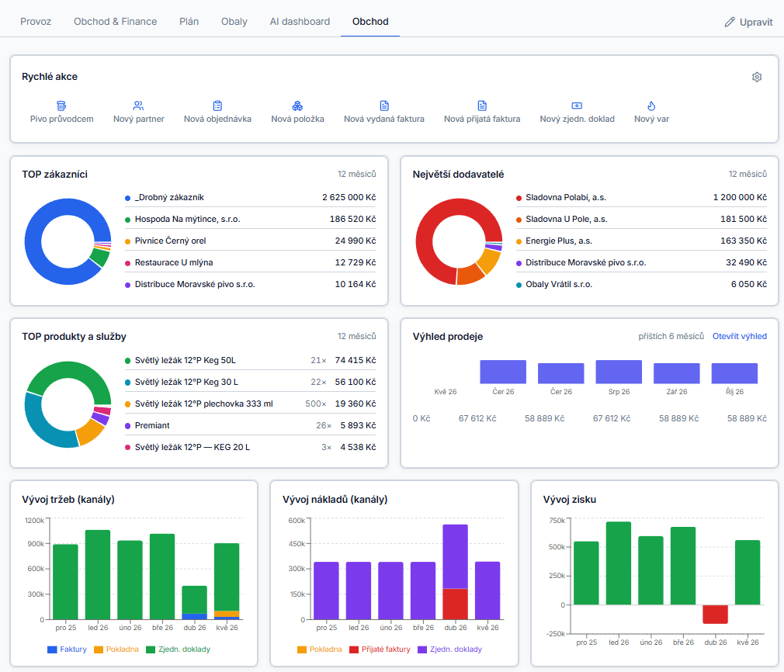The width and height of the screenshot is (784, 672).
Task: Click green Zjedn. doklady legend swatch
Action: [151, 649]
